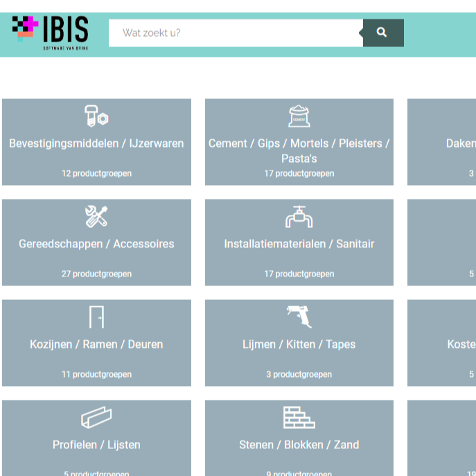Open Installatiematerialen / Sanitair category

point(299,243)
